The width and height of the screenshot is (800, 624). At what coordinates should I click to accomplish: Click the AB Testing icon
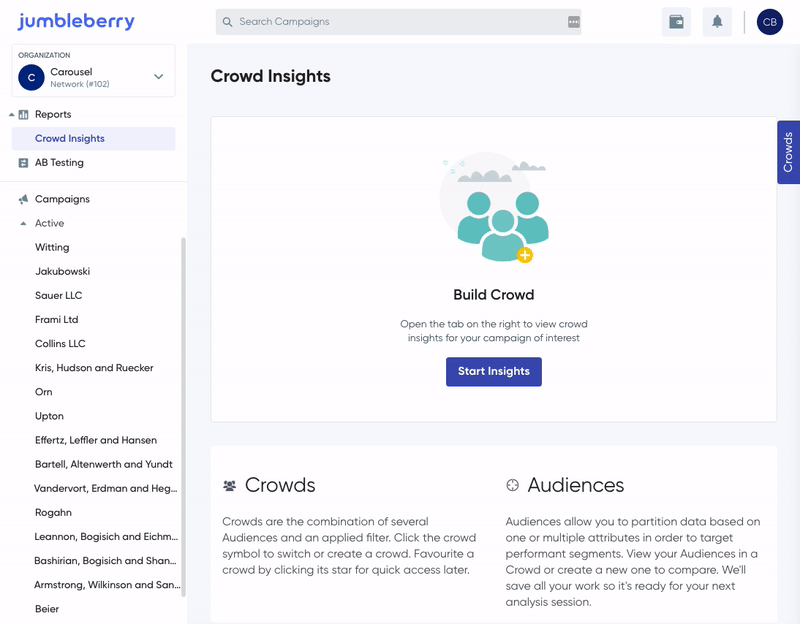point(23,163)
